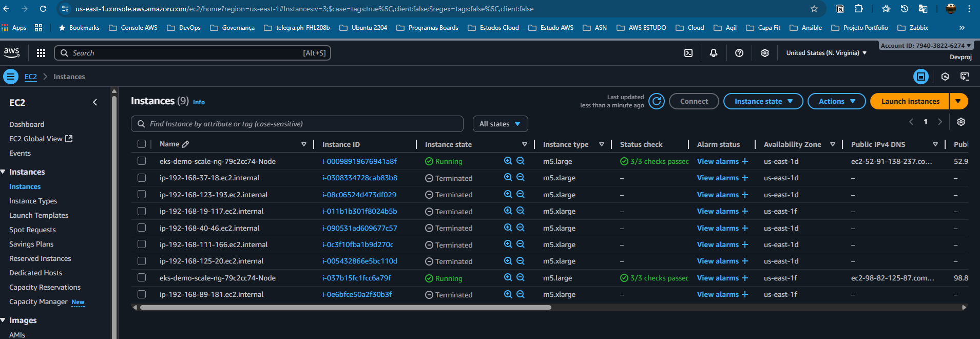Edit the Name column pencil icon
This screenshot has height=339, width=980.
(186, 144)
